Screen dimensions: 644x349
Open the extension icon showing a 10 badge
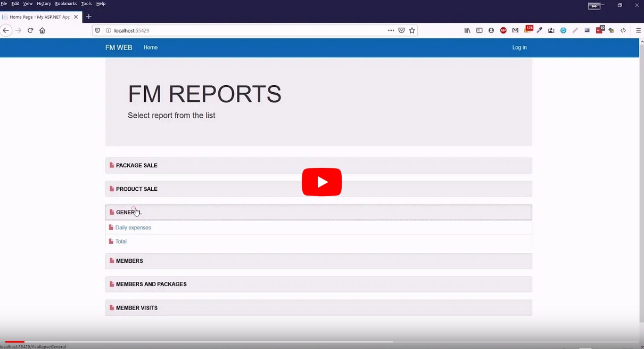(x=600, y=30)
